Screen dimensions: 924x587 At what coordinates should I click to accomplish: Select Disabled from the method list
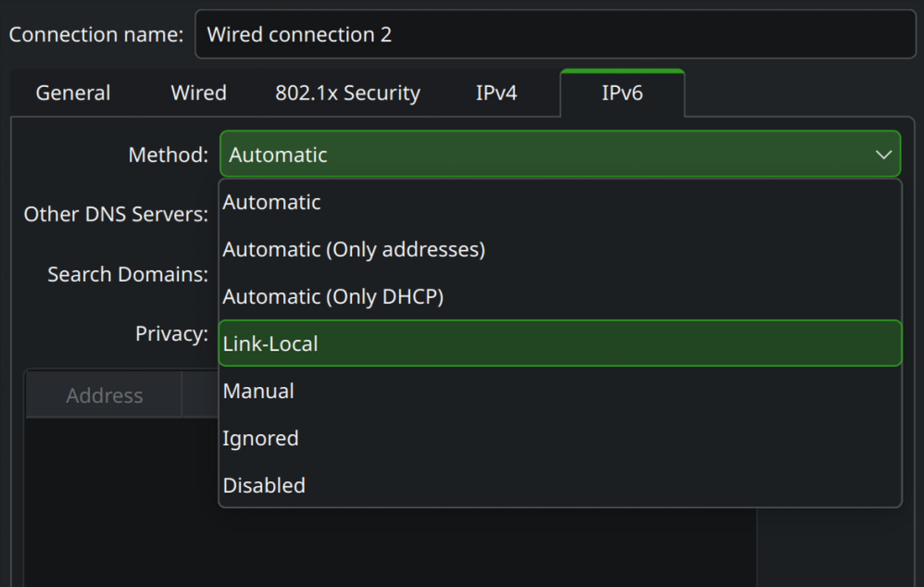click(x=264, y=486)
